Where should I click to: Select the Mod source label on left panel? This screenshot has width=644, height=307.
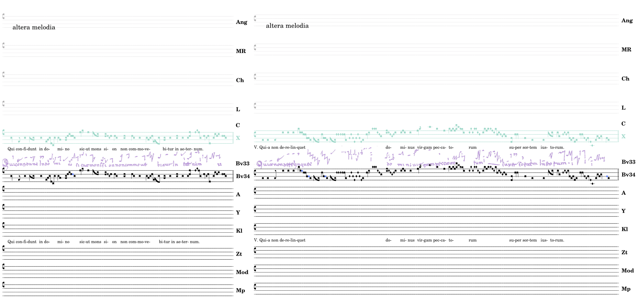(x=242, y=272)
